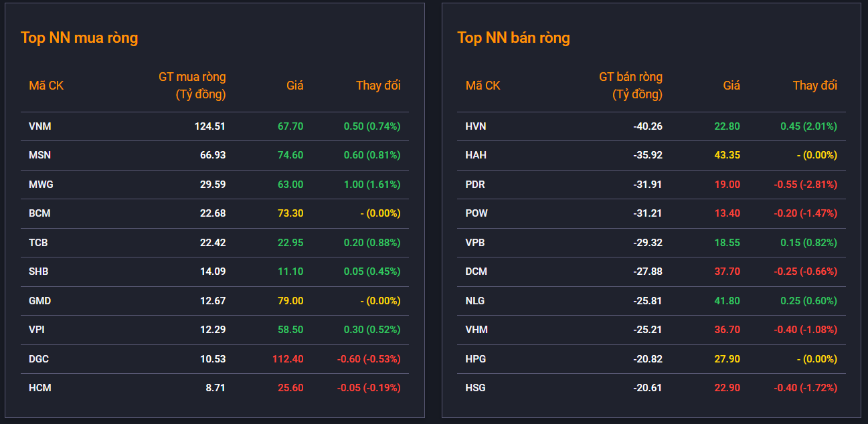Select the DGC stock code
The image size is (868, 424).
(39, 358)
